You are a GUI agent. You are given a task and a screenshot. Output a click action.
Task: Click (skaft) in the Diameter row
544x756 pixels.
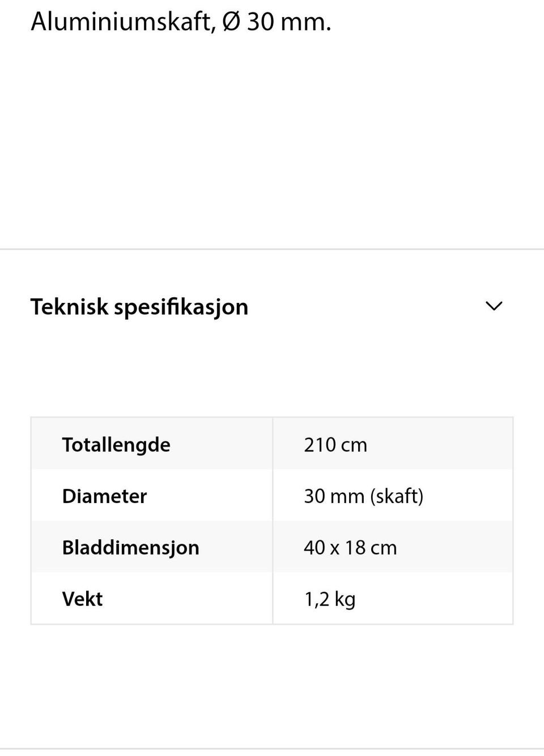click(x=397, y=496)
